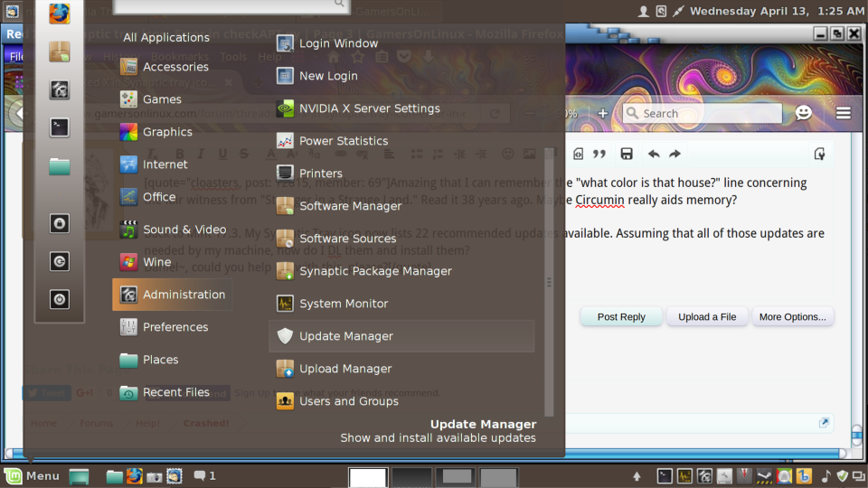
Task: Click Firefox Search box
Action: (702, 114)
